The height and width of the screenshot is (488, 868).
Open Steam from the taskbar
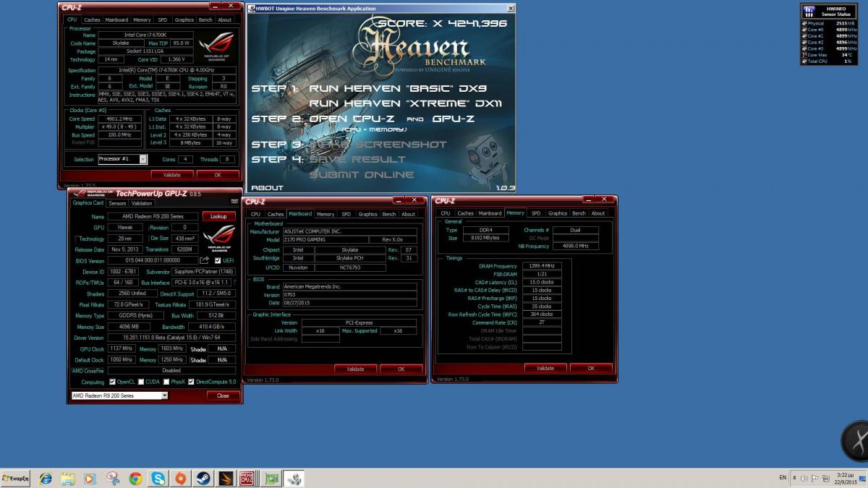pyautogui.click(x=203, y=479)
